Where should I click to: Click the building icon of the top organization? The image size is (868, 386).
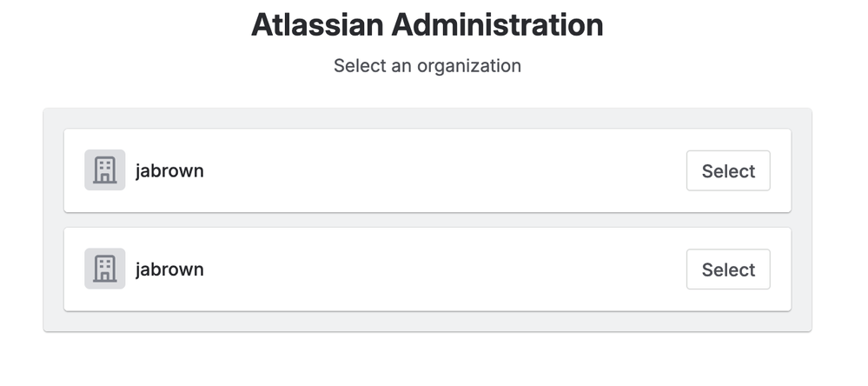[104, 170]
